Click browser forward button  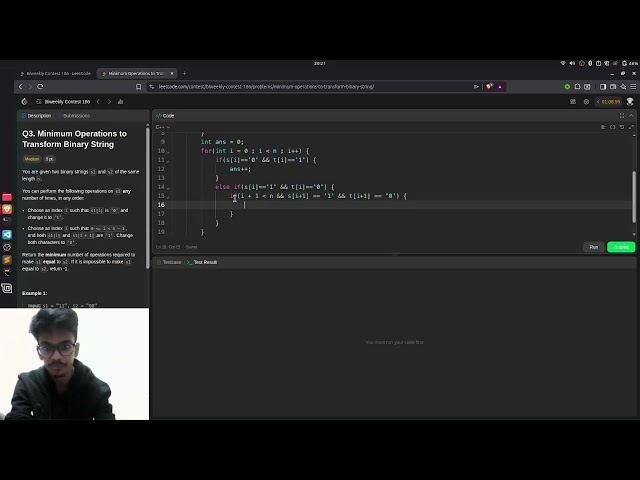tap(30, 87)
